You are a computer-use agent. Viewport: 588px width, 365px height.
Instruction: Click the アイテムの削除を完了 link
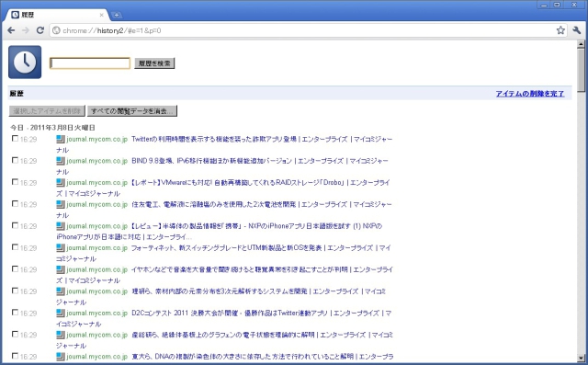(530, 94)
